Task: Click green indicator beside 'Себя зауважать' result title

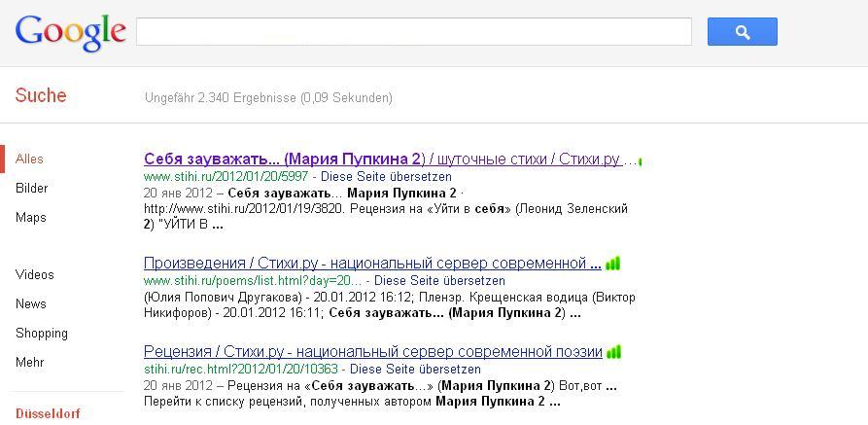Action: [x=640, y=160]
